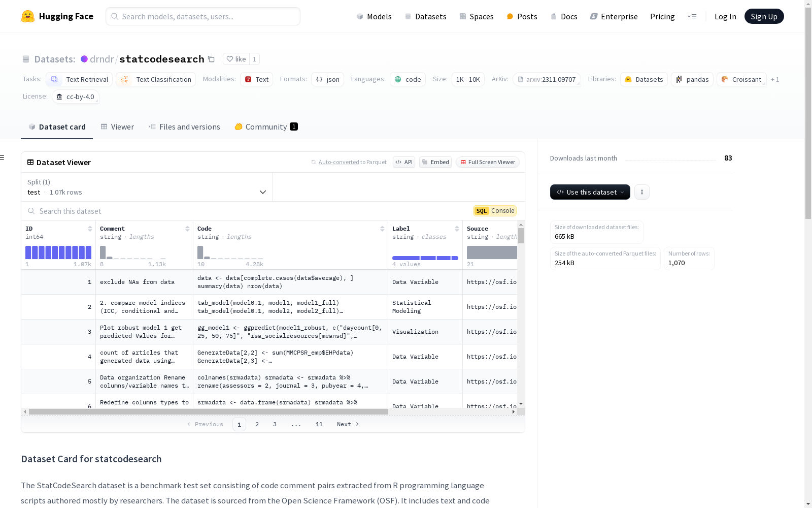Click the Text modality tag
Image resolution: width=812 pixels, height=508 pixels.
pos(256,79)
